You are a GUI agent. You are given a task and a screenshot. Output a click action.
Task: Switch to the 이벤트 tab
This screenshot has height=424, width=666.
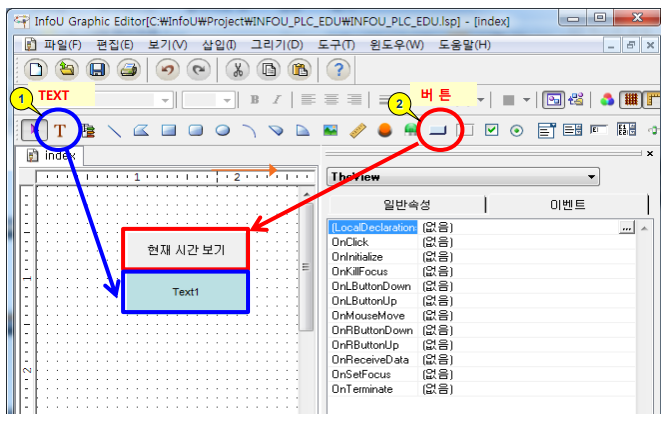click(x=567, y=205)
